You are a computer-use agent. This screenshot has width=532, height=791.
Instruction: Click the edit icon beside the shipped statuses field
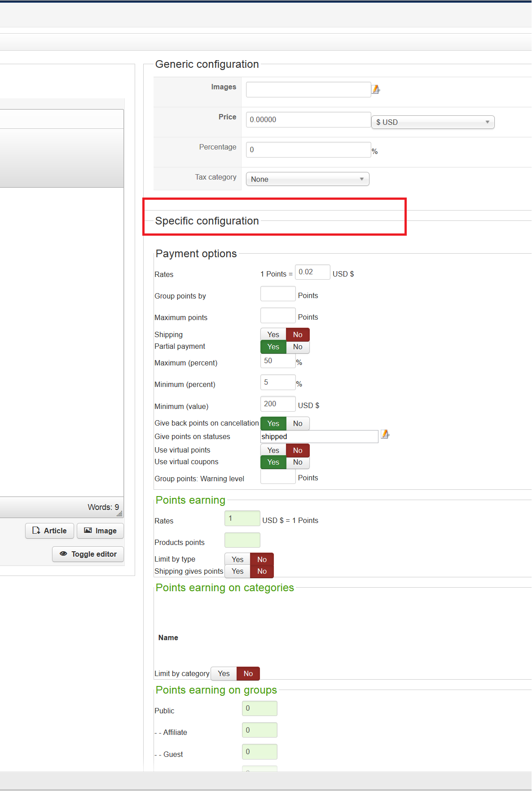[x=385, y=434]
